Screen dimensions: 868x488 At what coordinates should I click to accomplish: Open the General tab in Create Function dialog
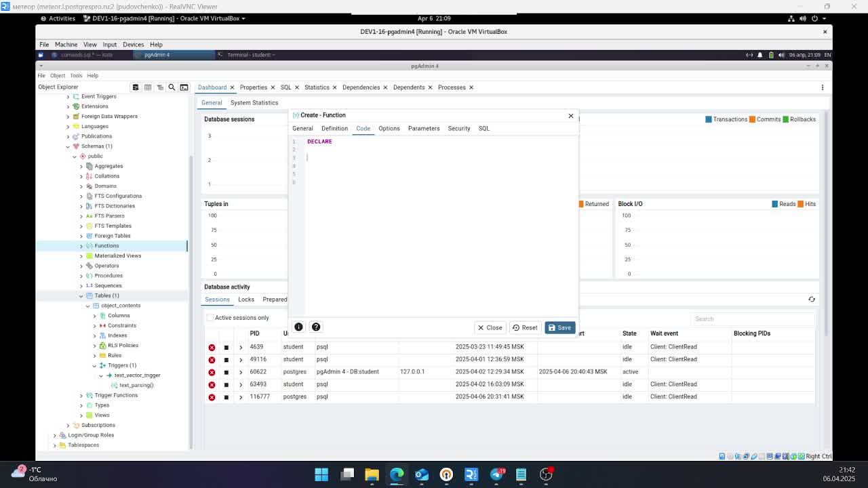(302, 128)
